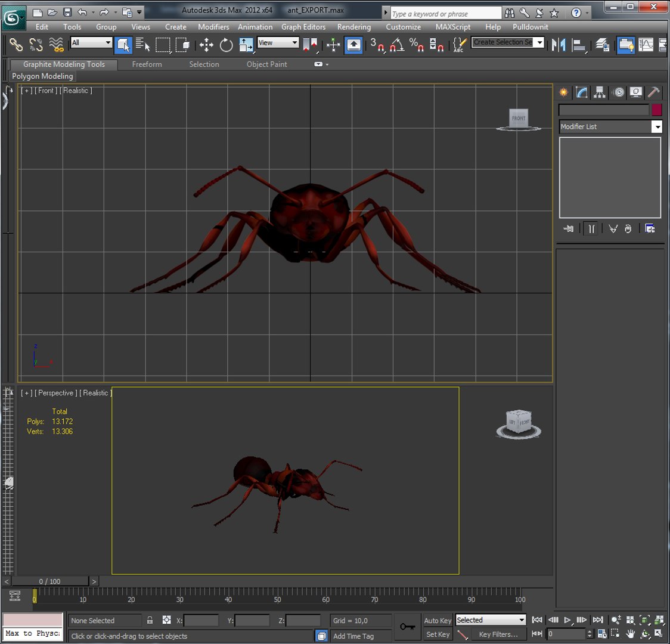Click the Auto Key button

[438, 620]
